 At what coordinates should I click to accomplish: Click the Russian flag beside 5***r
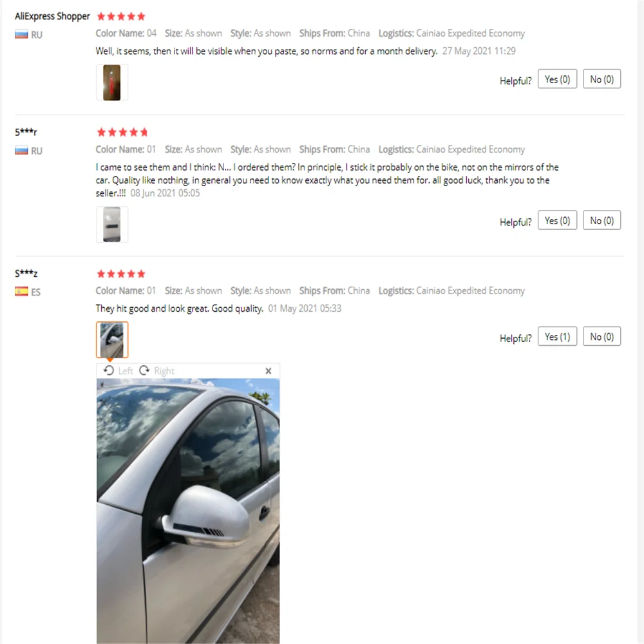[21, 151]
